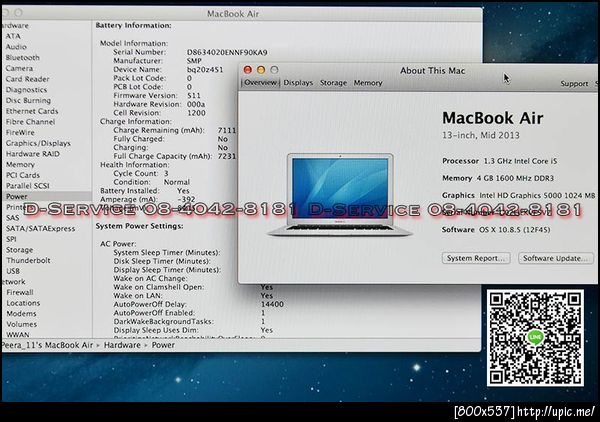Screen dimensions: 600x422
Task: Click the Condition value Normal
Action: click(x=176, y=182)
